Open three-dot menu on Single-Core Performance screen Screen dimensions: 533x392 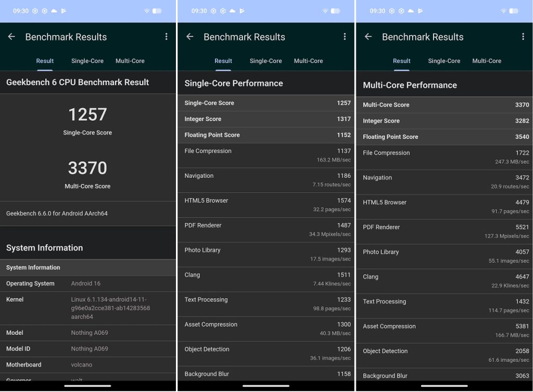coord(345,36)
